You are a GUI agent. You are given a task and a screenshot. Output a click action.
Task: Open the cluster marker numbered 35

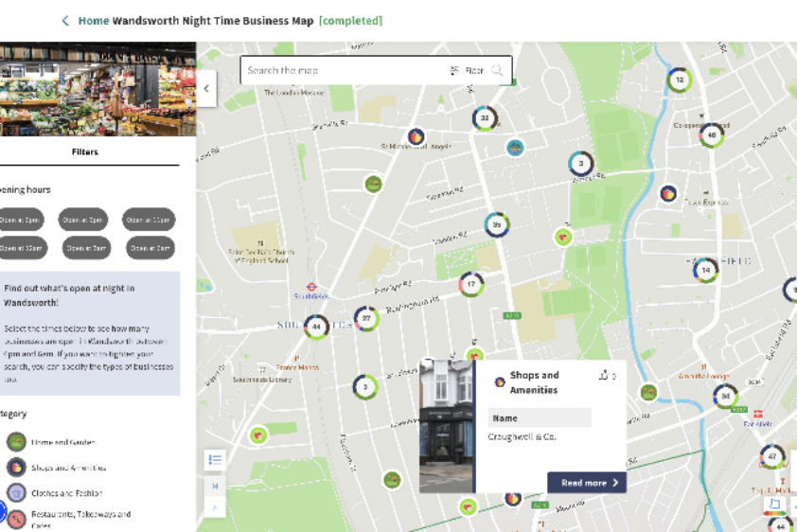coord(497,224)
